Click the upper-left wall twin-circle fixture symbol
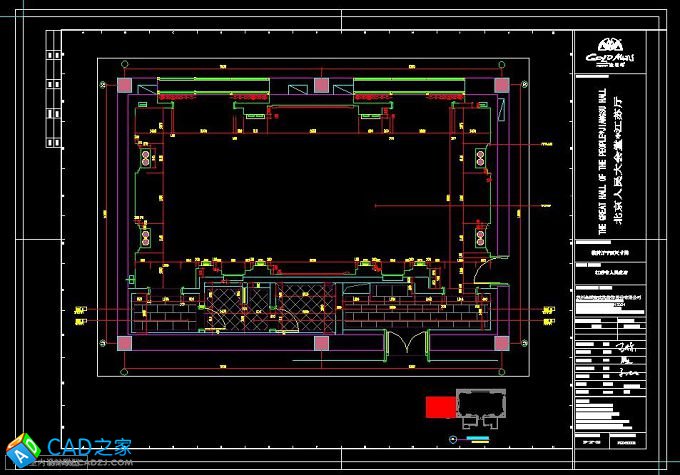 pos(146,159)
